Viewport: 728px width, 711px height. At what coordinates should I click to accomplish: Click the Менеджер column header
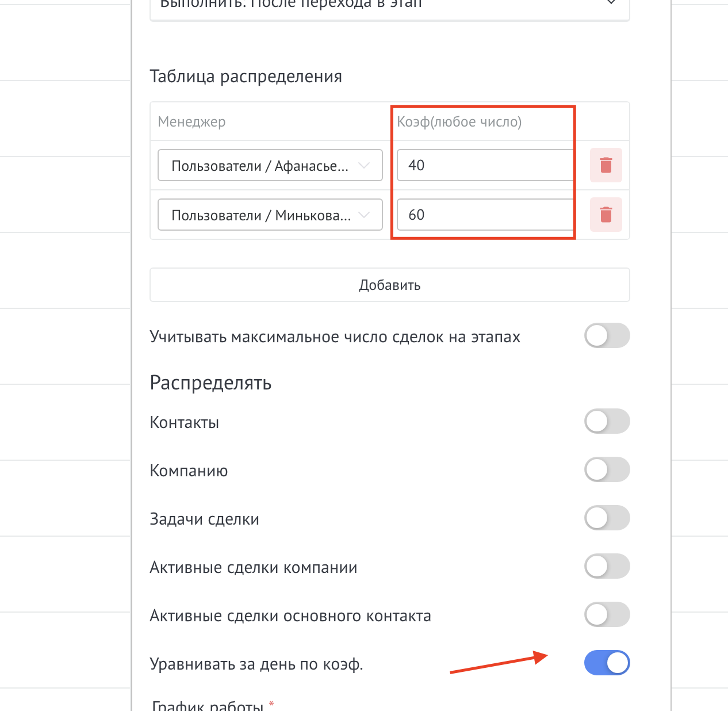191,122
